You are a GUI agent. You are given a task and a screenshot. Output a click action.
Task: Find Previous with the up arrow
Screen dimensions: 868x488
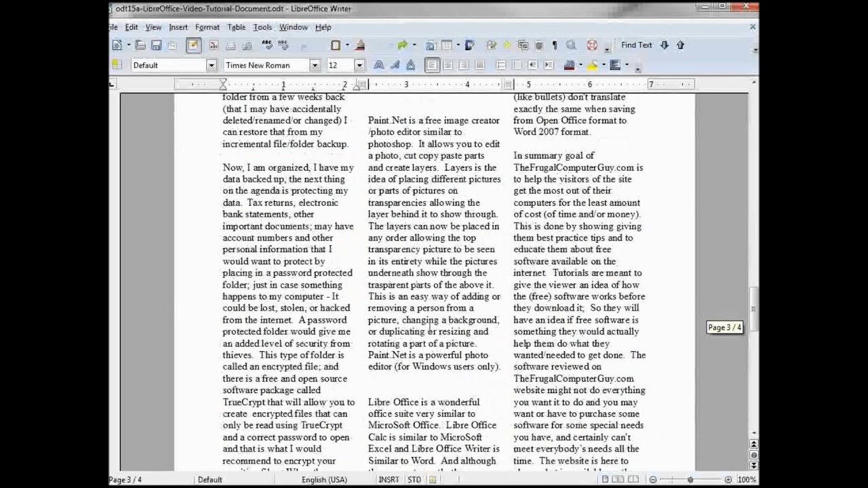680,45
